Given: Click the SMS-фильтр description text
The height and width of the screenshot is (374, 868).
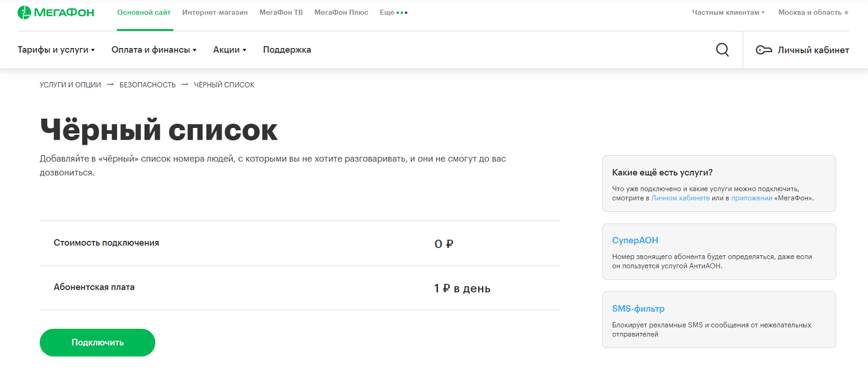Looking at the screenshot, I should [x=712, y=329].
